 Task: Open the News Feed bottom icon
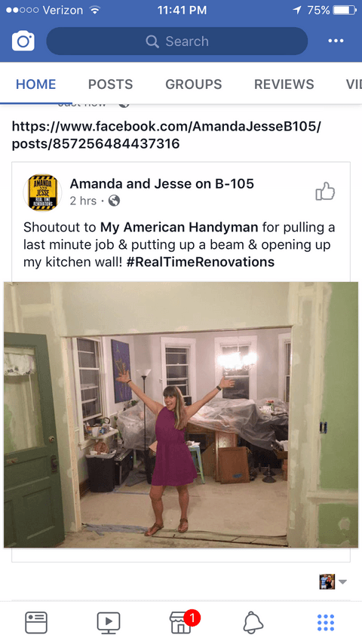pos(36,622)
